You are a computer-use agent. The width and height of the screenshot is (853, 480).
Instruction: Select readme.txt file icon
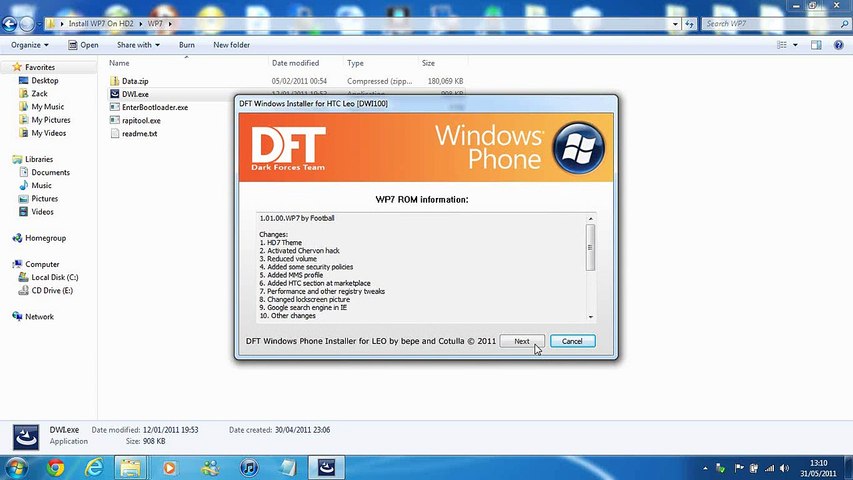pos(114,133)
